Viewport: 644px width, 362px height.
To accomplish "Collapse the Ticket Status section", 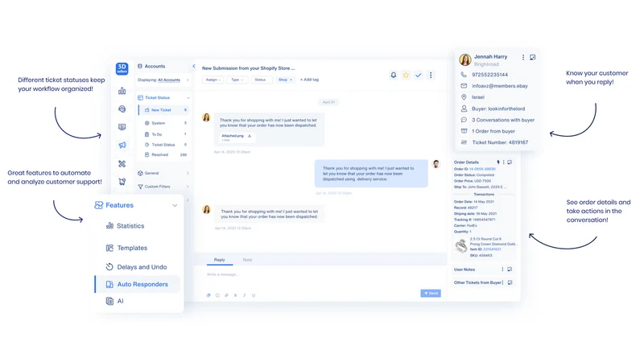I will (x=188, y=97).
